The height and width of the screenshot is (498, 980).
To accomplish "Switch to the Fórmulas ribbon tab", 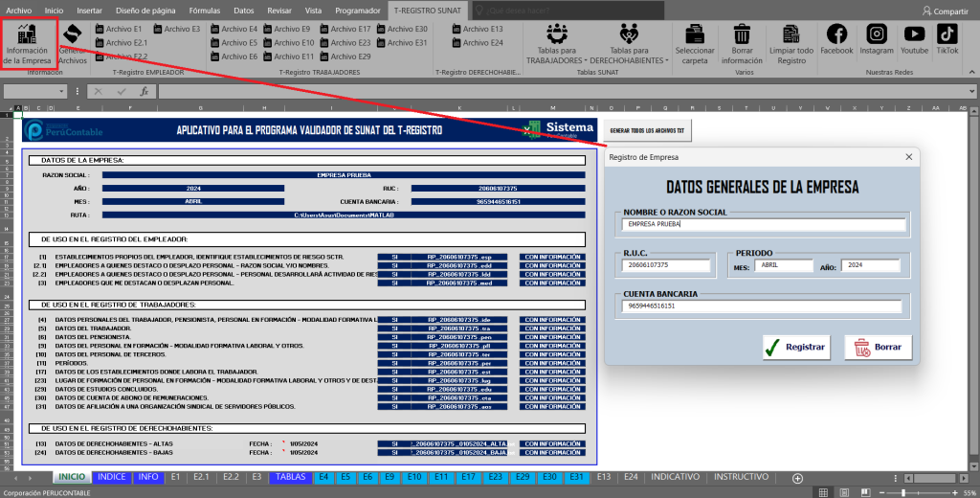I will click(x=205, y=11).
